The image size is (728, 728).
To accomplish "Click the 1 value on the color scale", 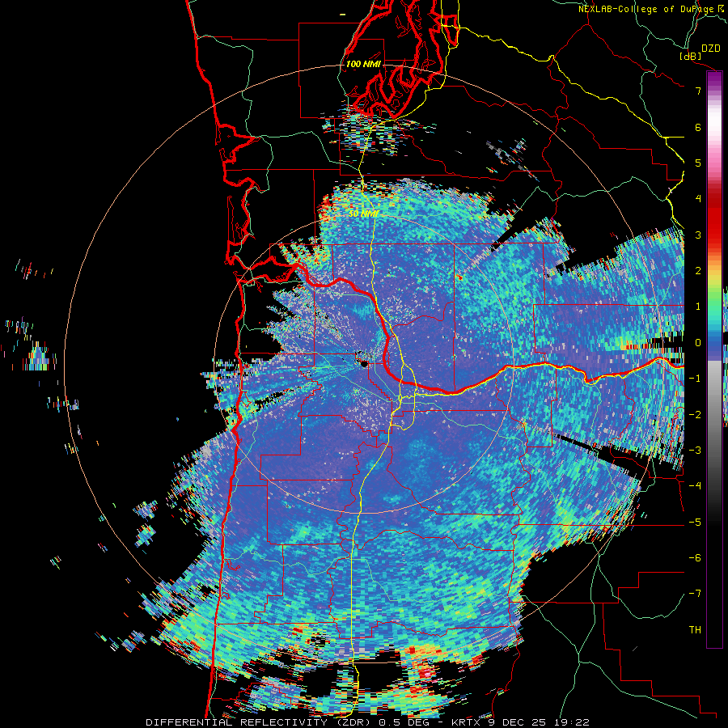I will click(698, 307).
